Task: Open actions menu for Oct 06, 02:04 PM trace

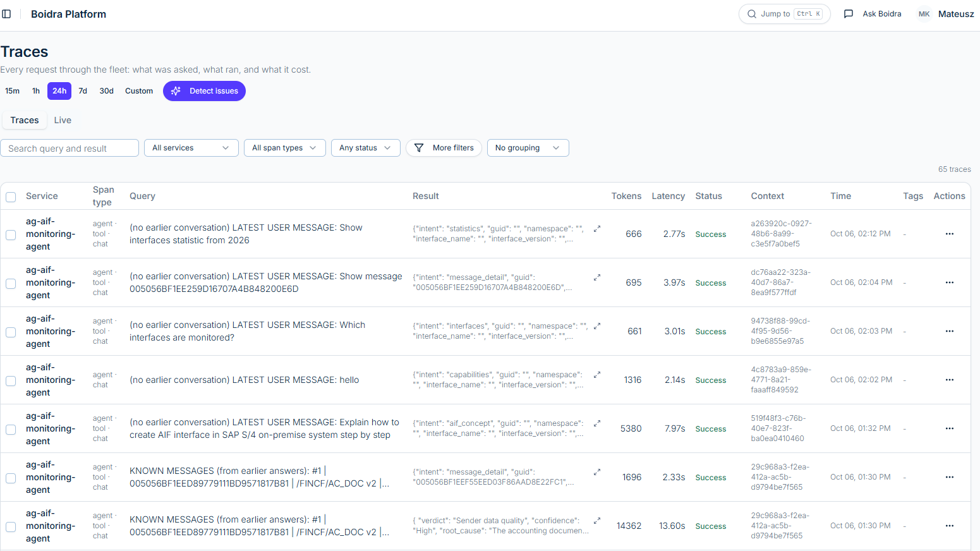Action: click(949, 282)
